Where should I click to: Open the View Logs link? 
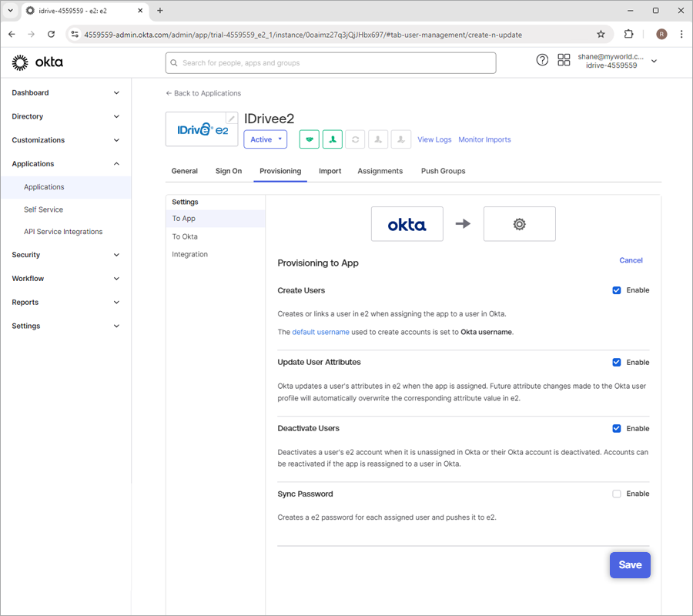[434, 139]
